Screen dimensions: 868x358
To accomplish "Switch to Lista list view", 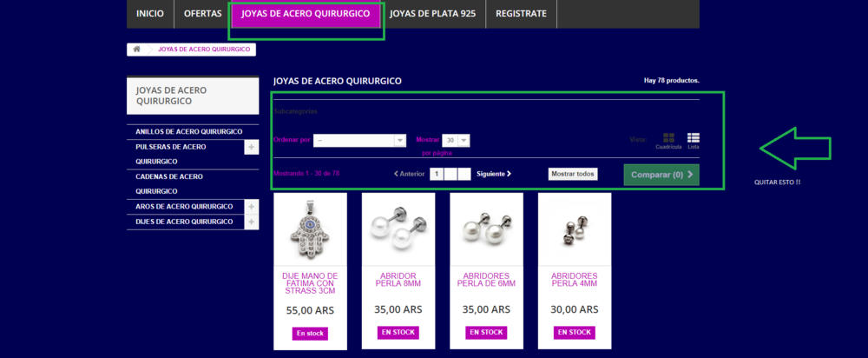I will tap(693, 141).
